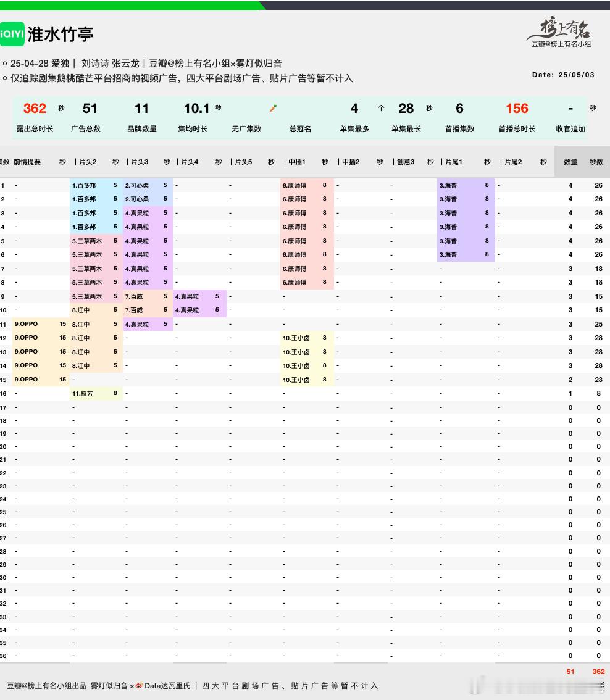Click the red 362 total exposure figure in the stats bar
Image resolution: width=610 pixels, height=700 pixels.
35,108
